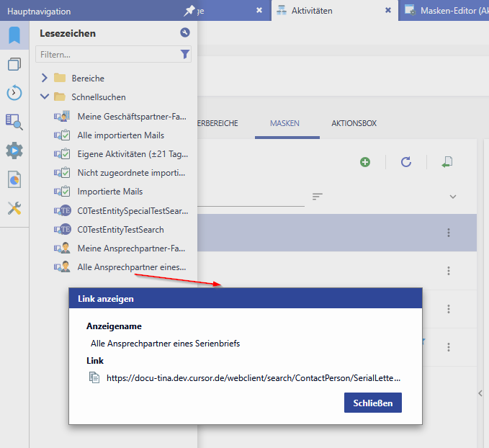
Task: Open the tools wrench icon in sidebar
Action: point(14,208)
